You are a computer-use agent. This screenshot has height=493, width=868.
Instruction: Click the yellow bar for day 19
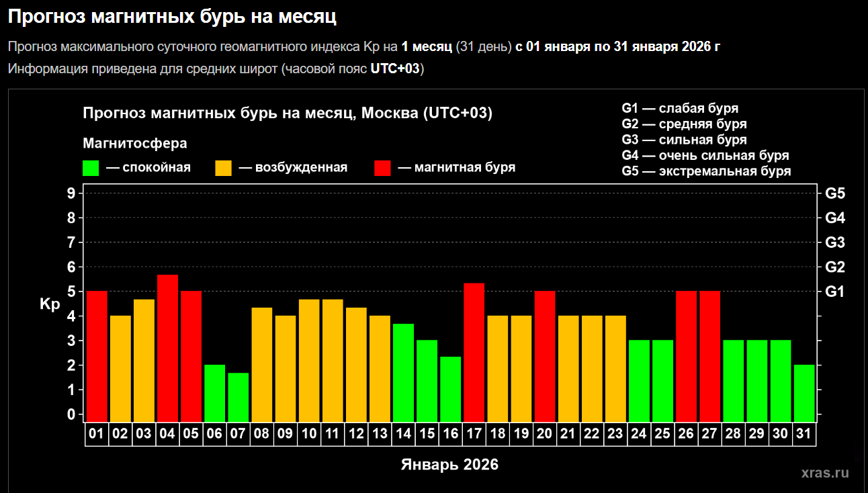pos(521,369)
